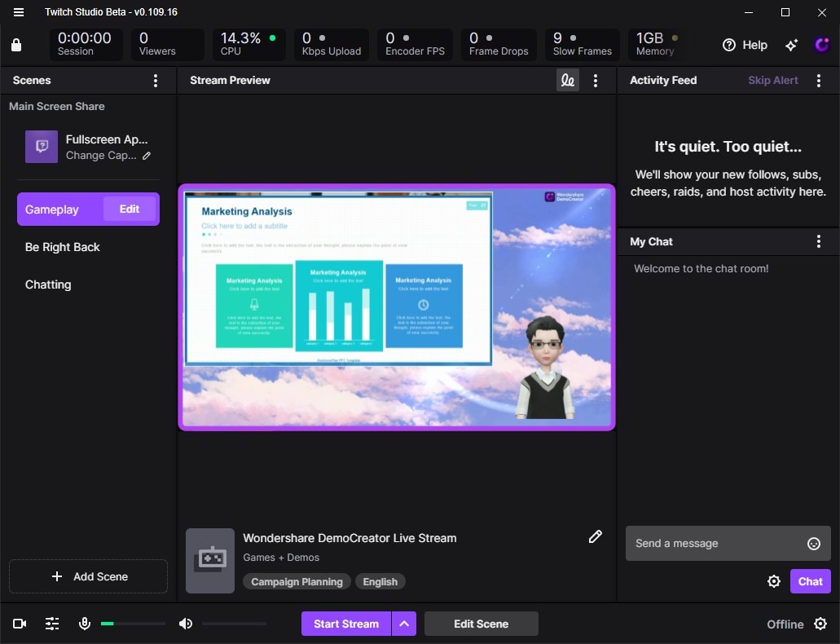Image resolution: width=840 pixels, height=644 pixels.
Task: Switch to the Chatting scene
Action: coord(48,285)
